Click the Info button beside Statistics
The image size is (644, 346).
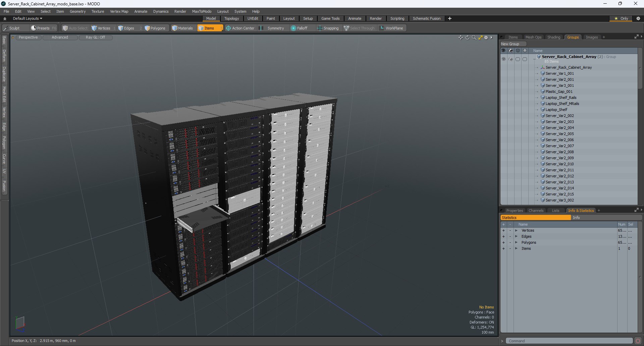(x=606, y=218)
